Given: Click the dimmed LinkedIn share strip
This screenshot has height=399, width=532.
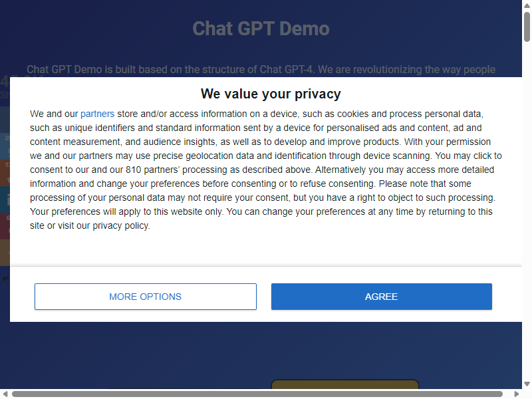Looking at the screenshot, I should tap(5, 199).
